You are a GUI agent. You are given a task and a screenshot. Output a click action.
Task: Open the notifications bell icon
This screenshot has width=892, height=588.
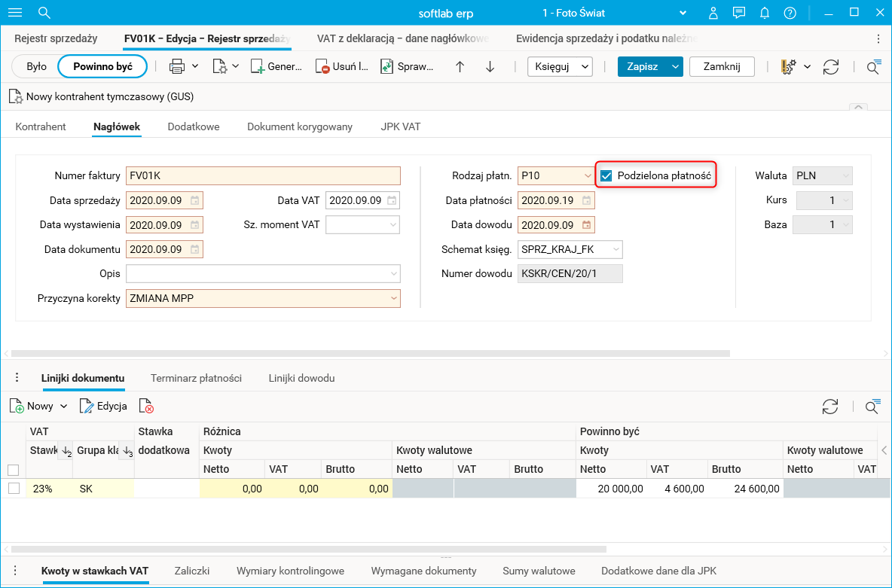(x=765, y=13)
